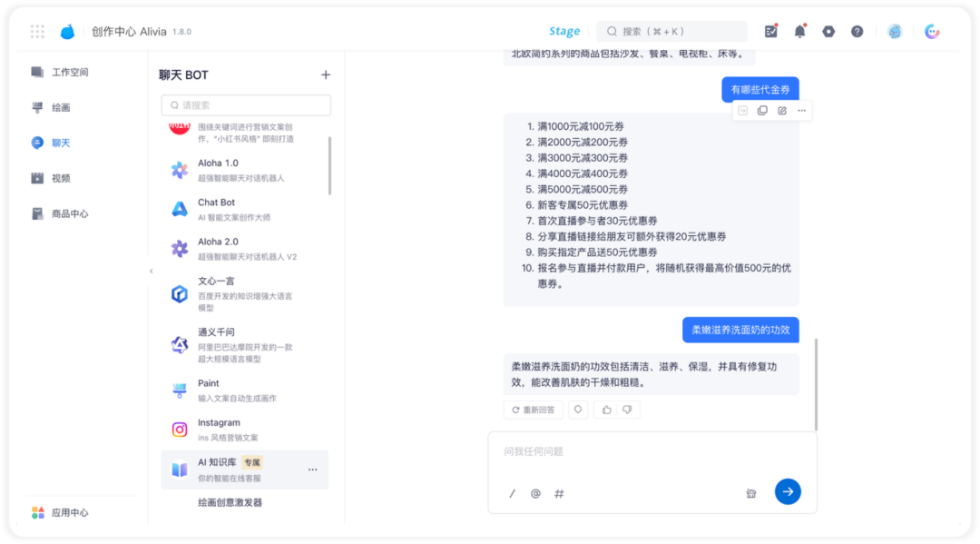Toggle the favorite icon beside 重新回答
980x544 pixels.
coord(578,410)
